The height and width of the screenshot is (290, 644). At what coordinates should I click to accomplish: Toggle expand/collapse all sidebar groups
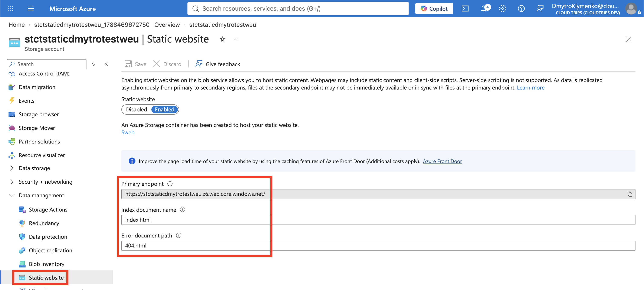coord(93,64)
